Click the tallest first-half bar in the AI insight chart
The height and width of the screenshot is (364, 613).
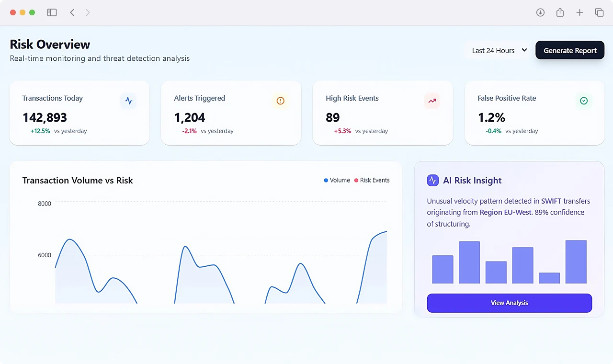[x=469, y=262]
